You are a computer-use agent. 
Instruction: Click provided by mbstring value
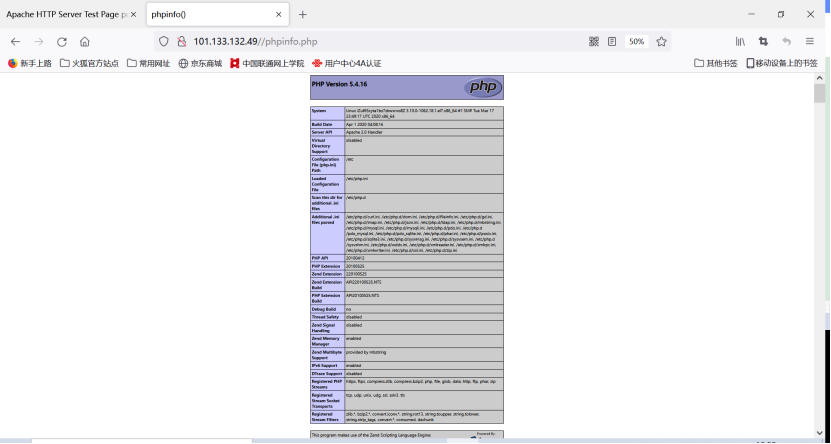point(366,352)
